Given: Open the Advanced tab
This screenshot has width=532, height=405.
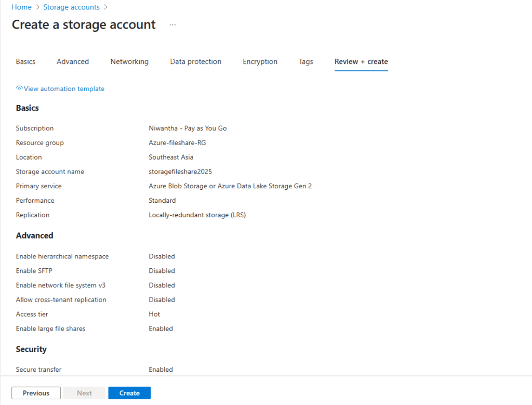Looking at the screenshot, I should click(73, 61).
